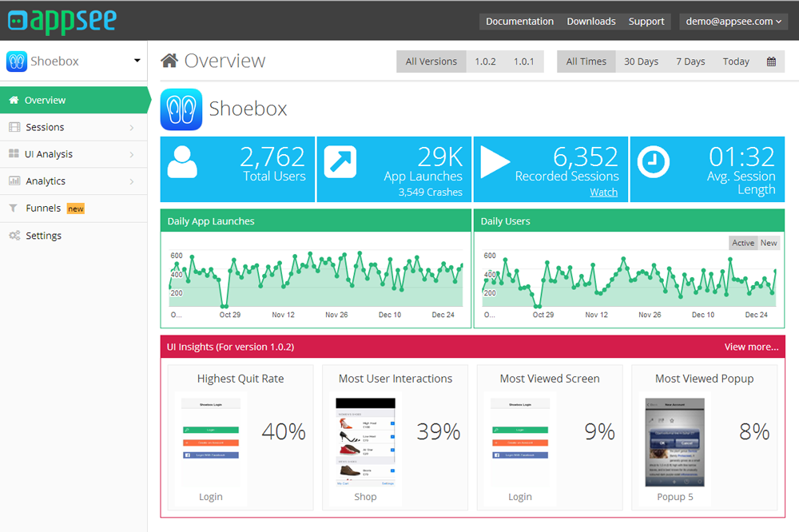Open the Most Viewed Popup 5 screenshot
This screenshot has width=799, height=532.
coord(674,443)
